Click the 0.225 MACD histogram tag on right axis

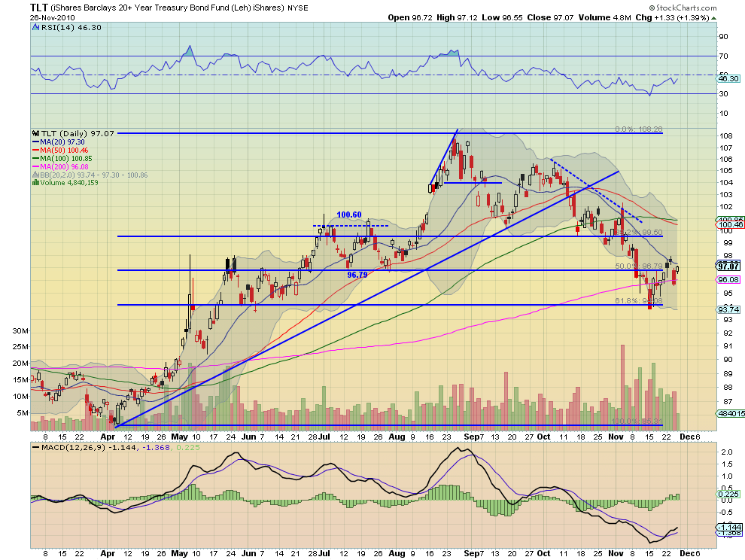pos(728,495)
